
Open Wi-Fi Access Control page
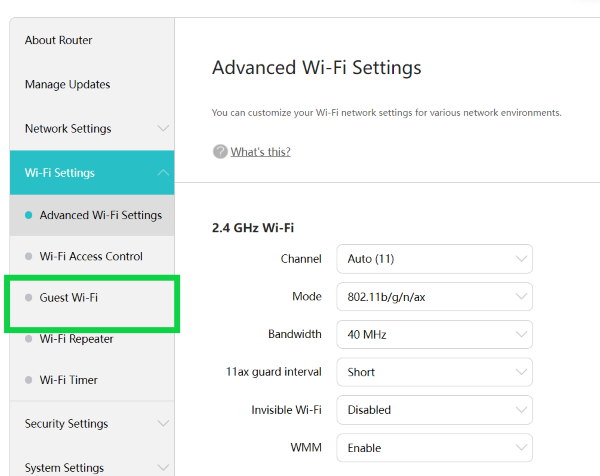coord(91,256)
